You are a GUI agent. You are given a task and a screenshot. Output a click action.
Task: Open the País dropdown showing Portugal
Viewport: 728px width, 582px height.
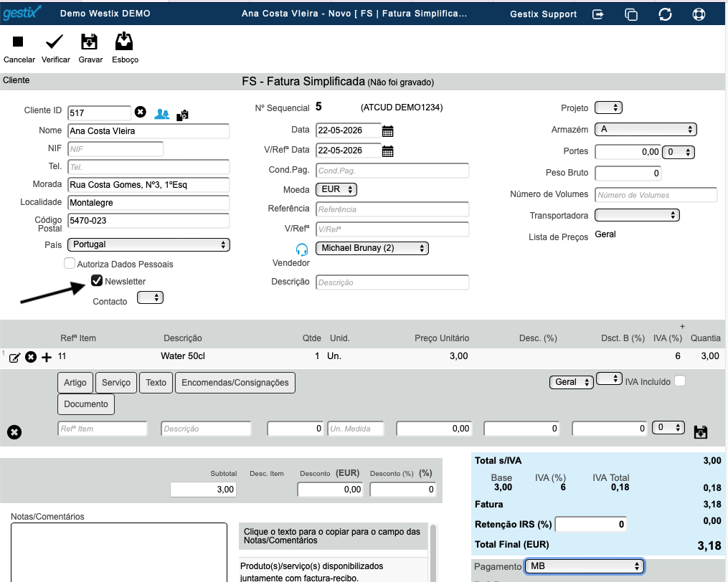click(148, 244)
